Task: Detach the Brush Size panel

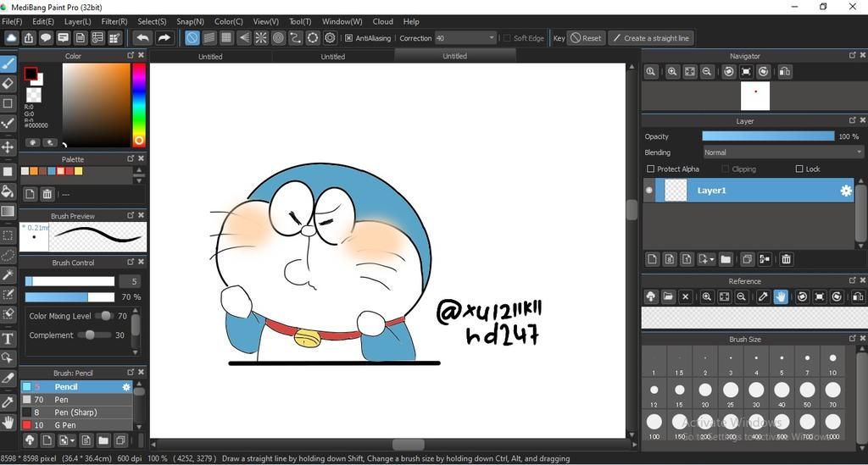Action: pos(853,338)
